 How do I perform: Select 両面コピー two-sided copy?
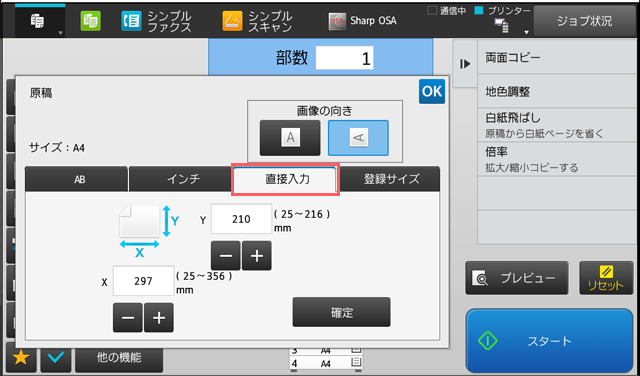tap(558, 58)
